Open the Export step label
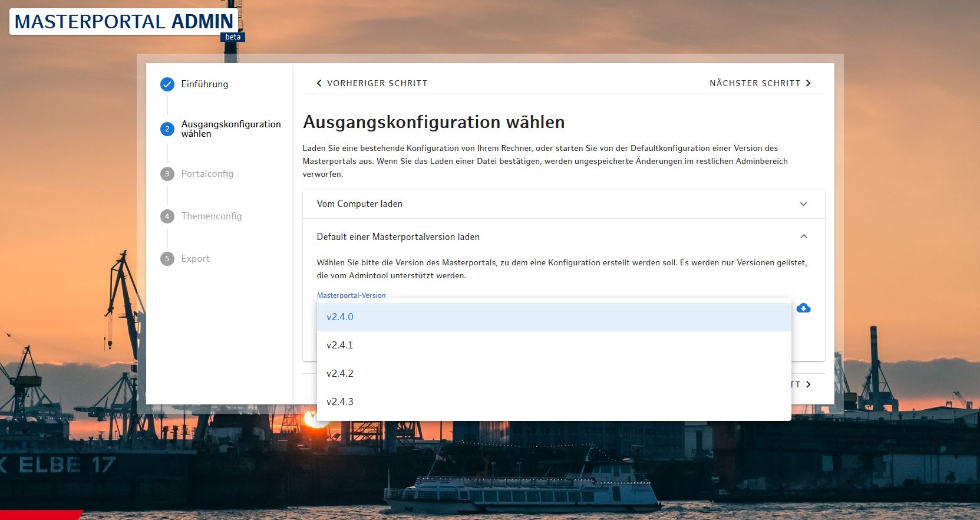Image resolution: width=980 pixels, height=520 pixels. tap(196, 259)
